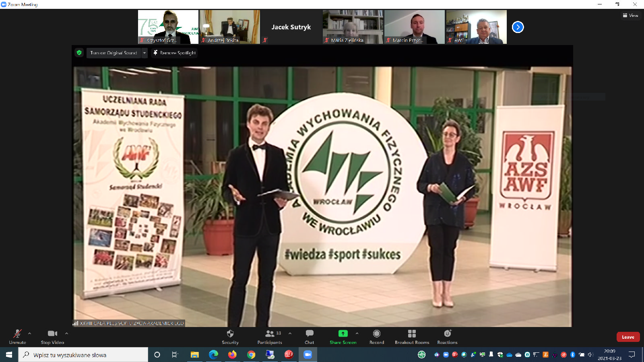Screen dimensions: 644x362
Task: Expand arrow next to Participants
Action: click(x=290, y=333)
